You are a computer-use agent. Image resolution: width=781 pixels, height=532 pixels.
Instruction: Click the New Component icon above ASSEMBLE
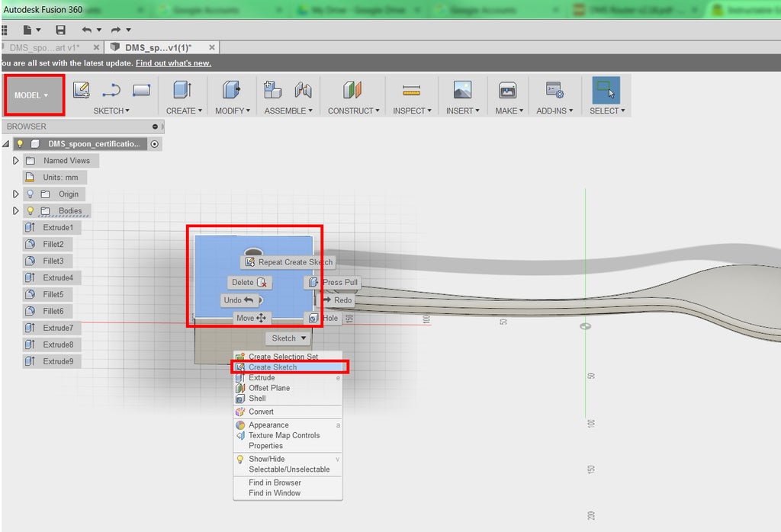click(x=272, y=90)
